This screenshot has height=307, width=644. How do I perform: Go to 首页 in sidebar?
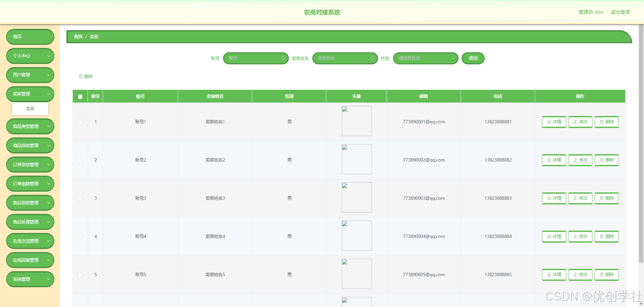point(30,37)
